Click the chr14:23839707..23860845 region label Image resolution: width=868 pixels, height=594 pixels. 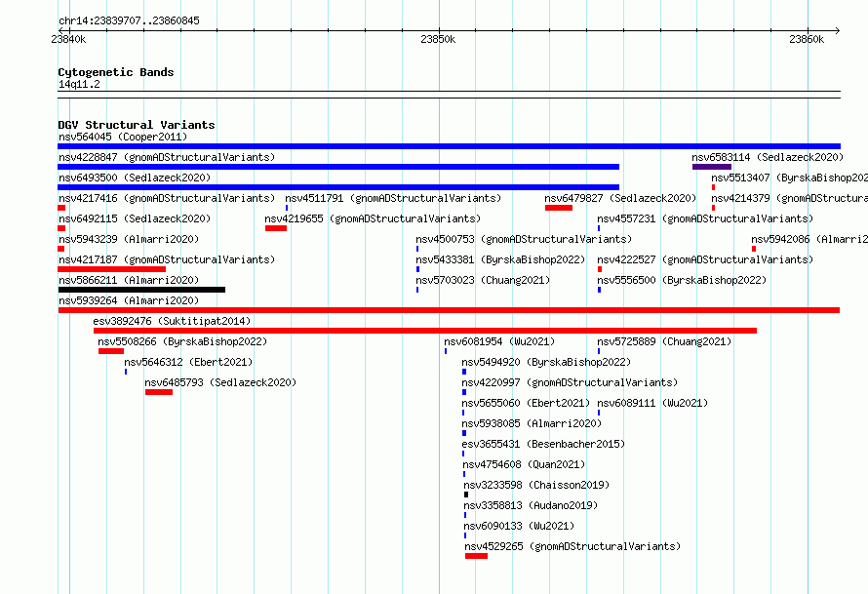pyautogui.click(x=129, y=20)
